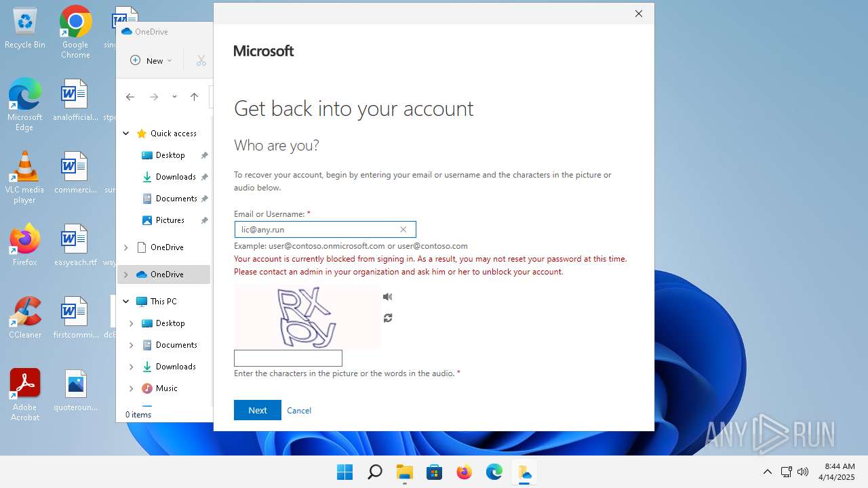Open Microsoft Edge desktop shortcut
Screen dimensions: 868x488
click(25, 104)
